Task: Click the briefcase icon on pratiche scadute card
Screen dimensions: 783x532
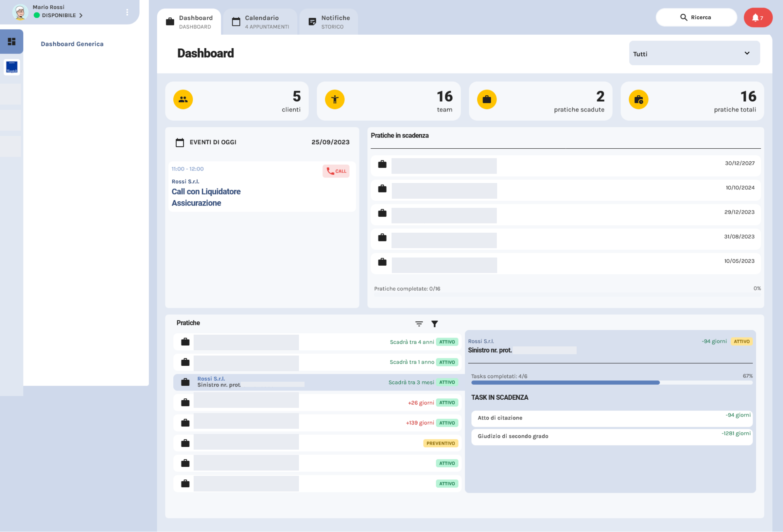Action: click(486, 99)
